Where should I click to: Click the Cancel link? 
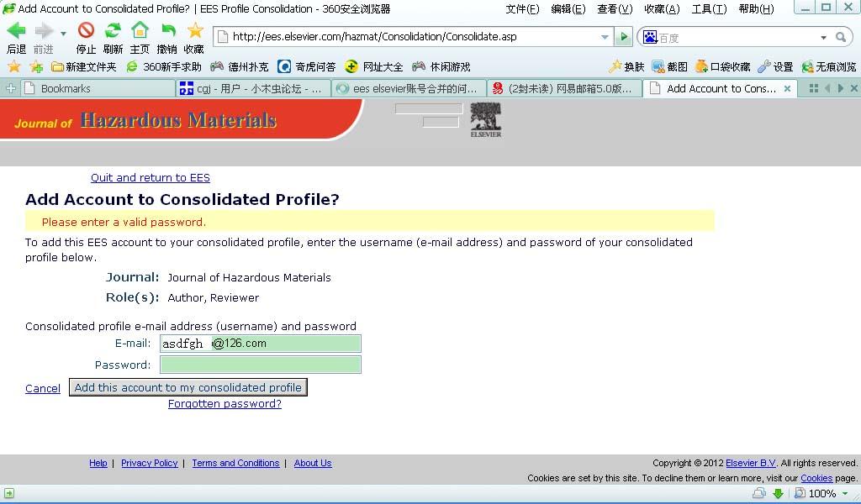pyautogui.click(x=43, y=388)
